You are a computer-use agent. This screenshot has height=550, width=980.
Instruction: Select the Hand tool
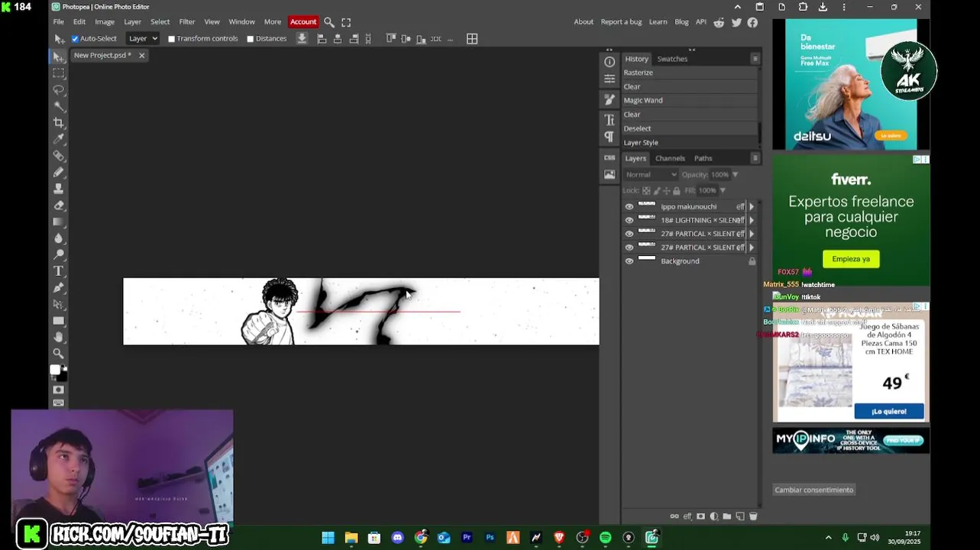coord(58,338)
